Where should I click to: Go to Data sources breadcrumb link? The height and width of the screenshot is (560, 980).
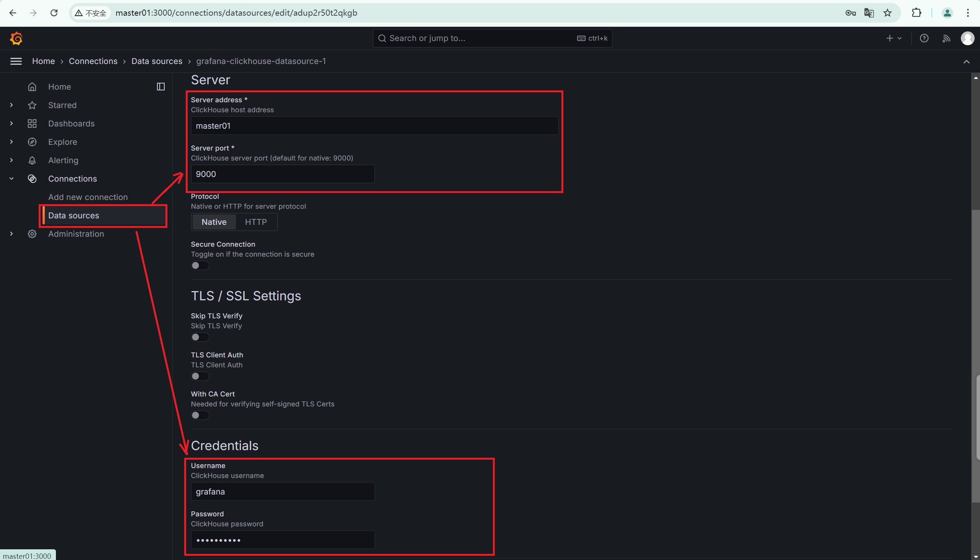tap(157, 61)
